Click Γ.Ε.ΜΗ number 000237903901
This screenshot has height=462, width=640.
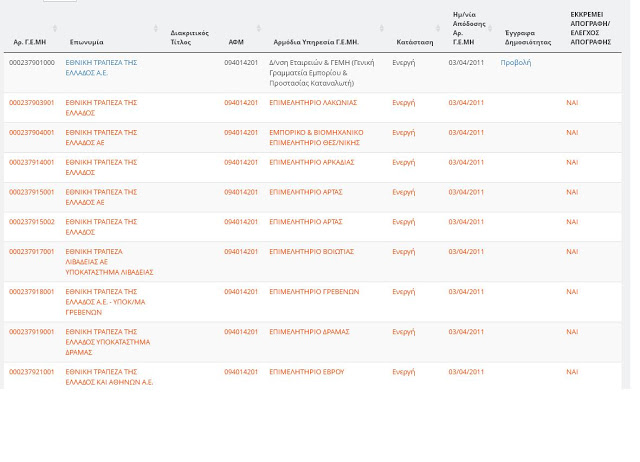coord(31,102)
